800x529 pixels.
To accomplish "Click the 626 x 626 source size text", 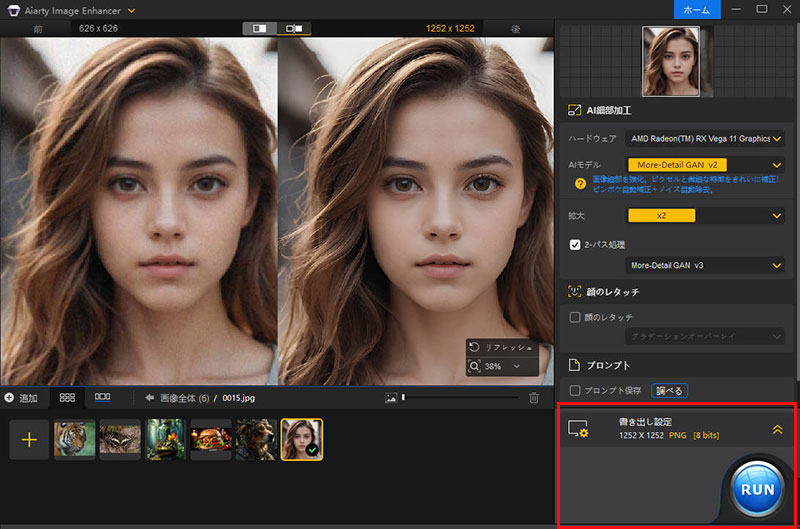I will pos(98,29).
